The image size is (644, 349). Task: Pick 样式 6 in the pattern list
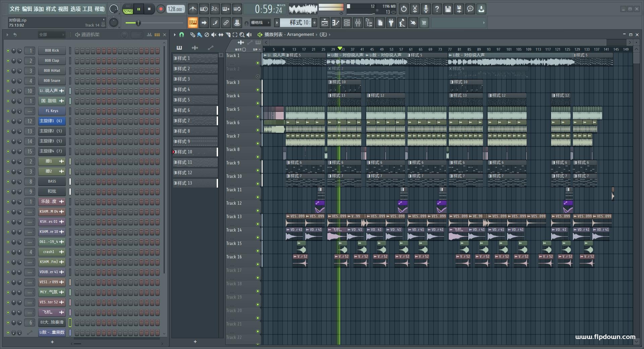pos(195,110)
